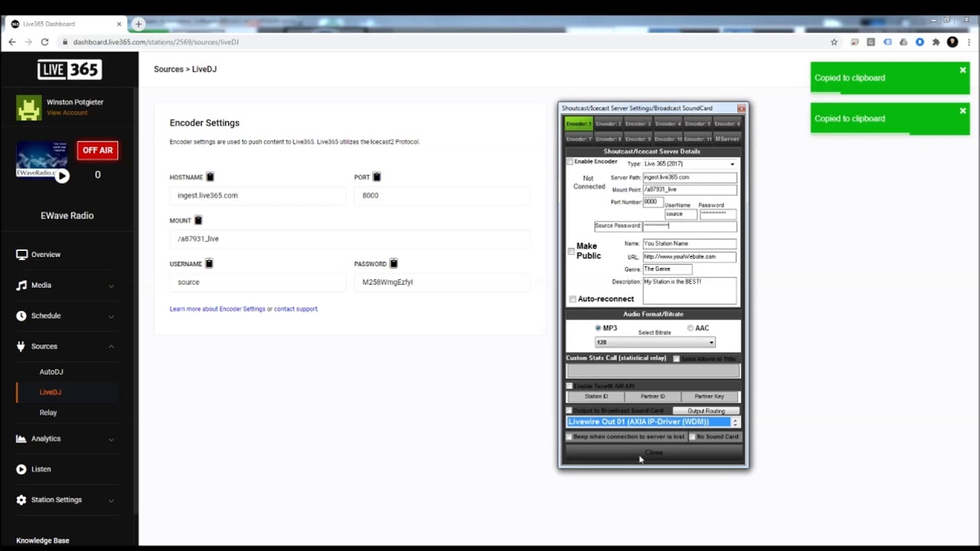Reload the page in the browser
980x551 pixels.
44,42
